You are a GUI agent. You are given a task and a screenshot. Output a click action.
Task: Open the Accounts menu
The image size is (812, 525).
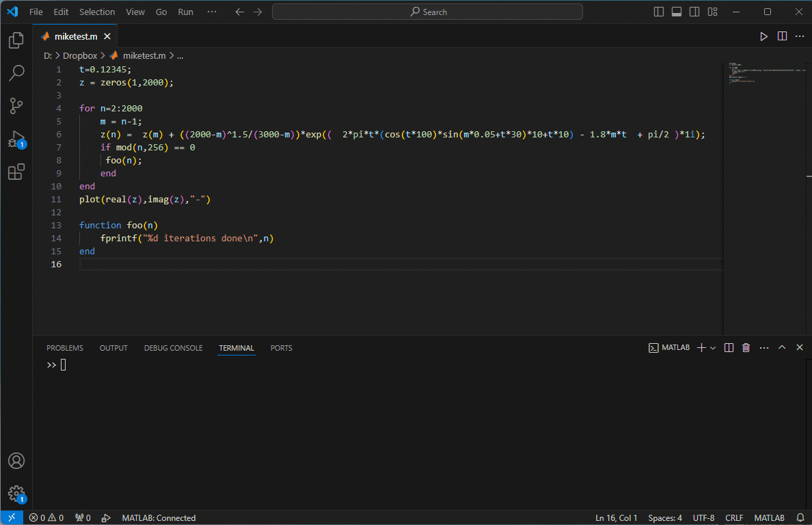click(16, 461)
